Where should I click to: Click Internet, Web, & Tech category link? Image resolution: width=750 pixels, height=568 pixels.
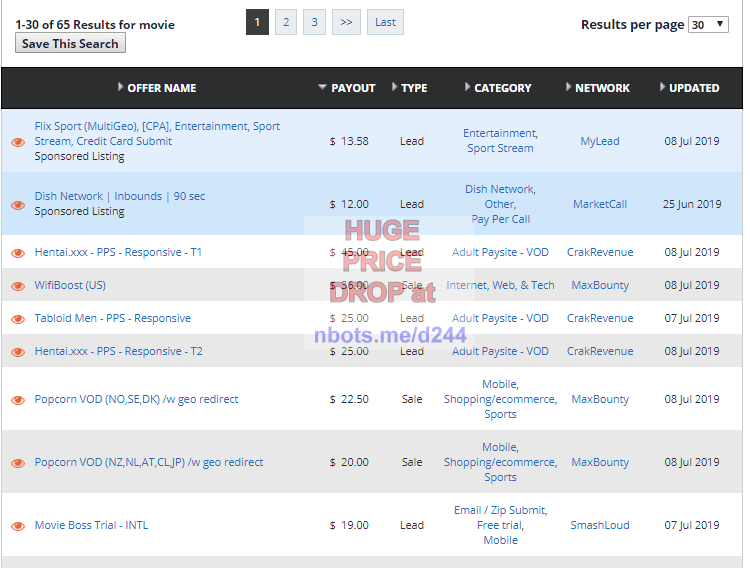pos(500,285)
